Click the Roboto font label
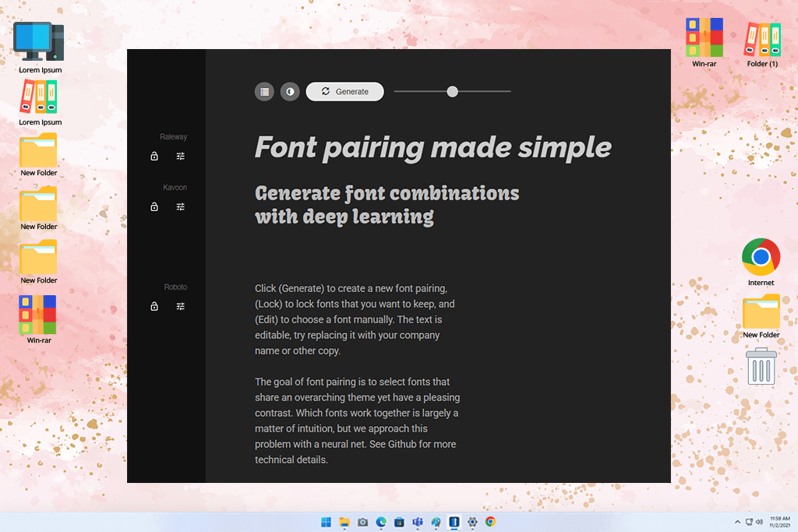Screen dimensions: 798x532 (175, 287)
